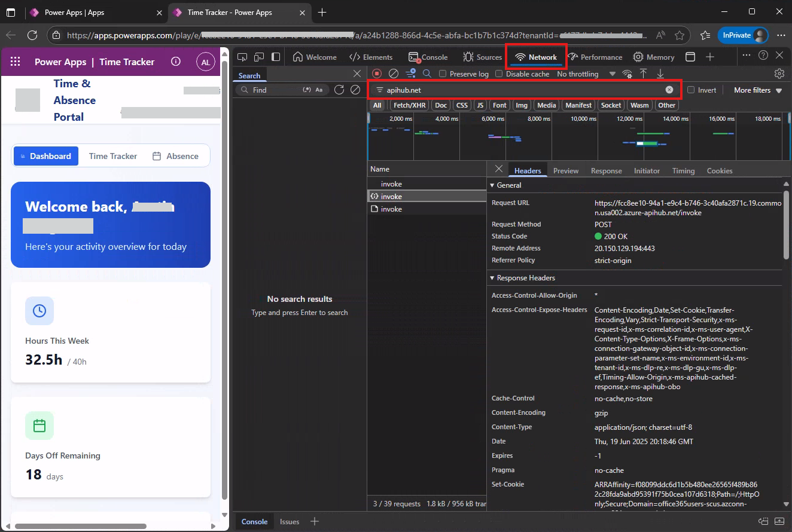Stop recording the network log
792x532 pixels.
376,73
